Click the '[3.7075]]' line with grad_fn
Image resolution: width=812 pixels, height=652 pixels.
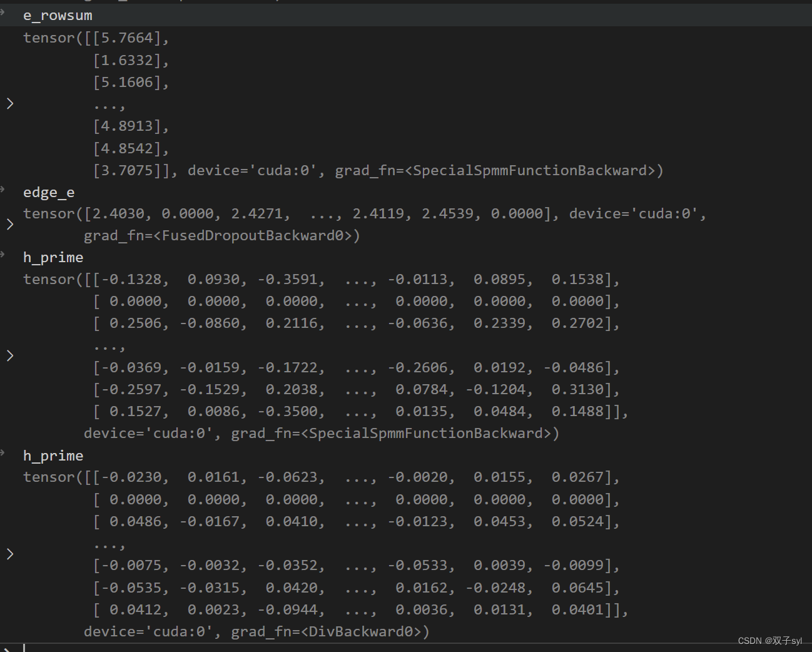378,171
